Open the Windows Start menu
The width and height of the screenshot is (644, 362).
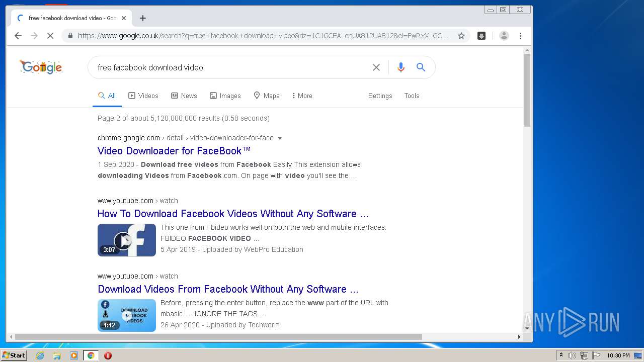tap(14, 355)
